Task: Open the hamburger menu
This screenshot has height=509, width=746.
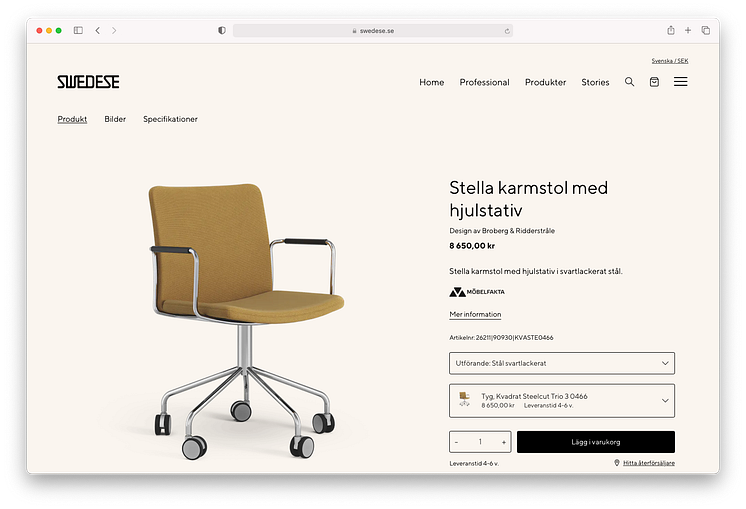Action: pyautogui.click(x=680, y=82)
